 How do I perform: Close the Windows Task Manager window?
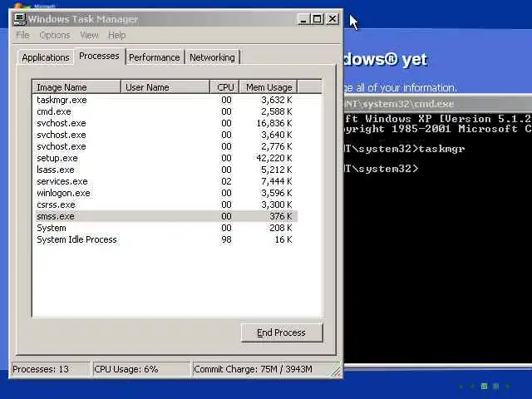(x=332, y=19)
